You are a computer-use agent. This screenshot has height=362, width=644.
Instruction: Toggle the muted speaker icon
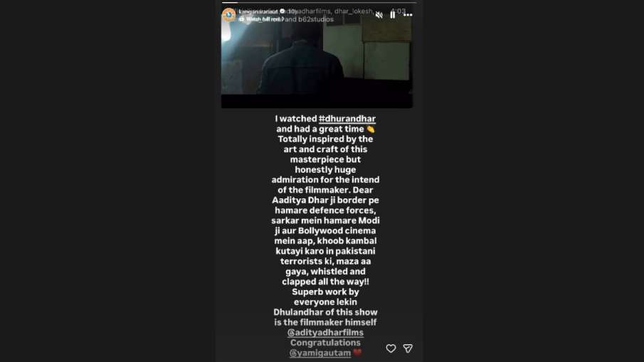coord(379,15)
